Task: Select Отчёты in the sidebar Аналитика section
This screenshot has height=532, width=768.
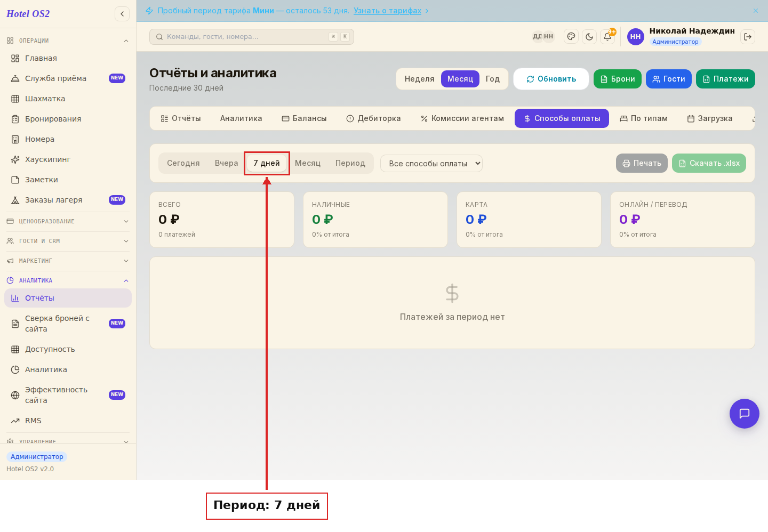Action: coord(68,298)
